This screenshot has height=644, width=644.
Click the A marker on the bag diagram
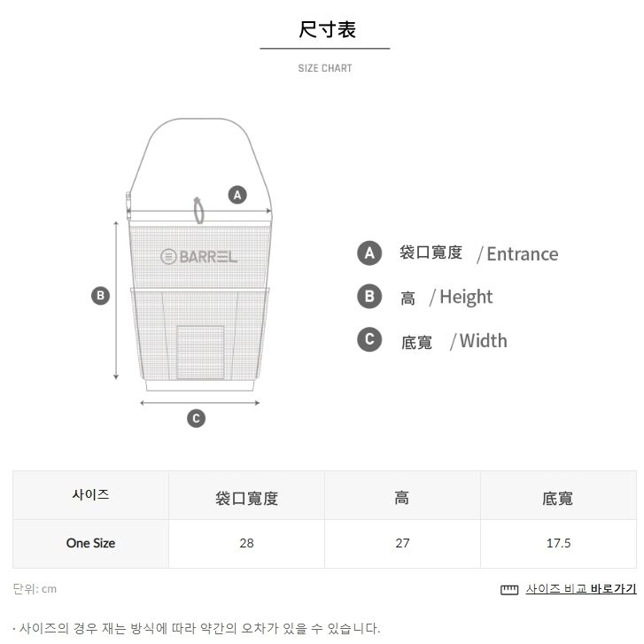point(237,195)
